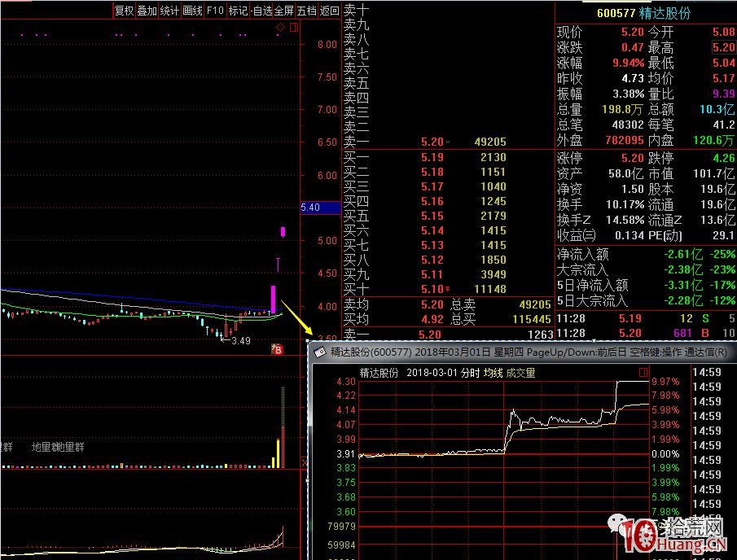Click the 买五 bid price 5.15
Image resolution: width=737 pixels, height=560 pixels.
[x=432, y=216]
